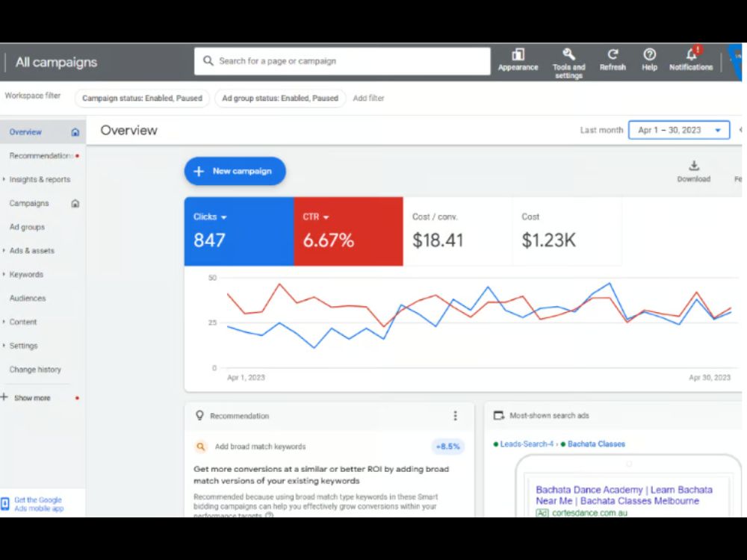Open Ad groups in the sidebar
Screen dimensions: 747x560
coord(27,227)
